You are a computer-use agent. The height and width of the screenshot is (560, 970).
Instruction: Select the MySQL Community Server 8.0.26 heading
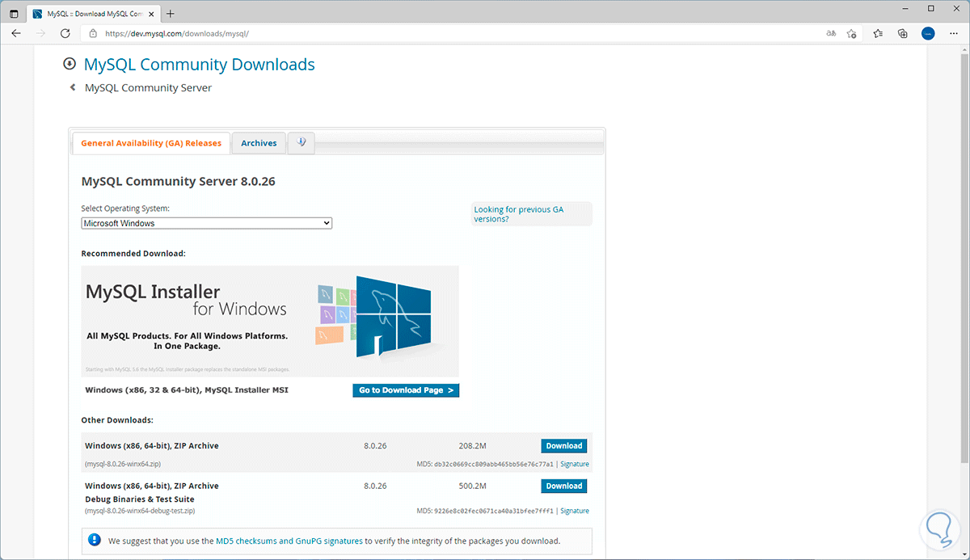179,182
